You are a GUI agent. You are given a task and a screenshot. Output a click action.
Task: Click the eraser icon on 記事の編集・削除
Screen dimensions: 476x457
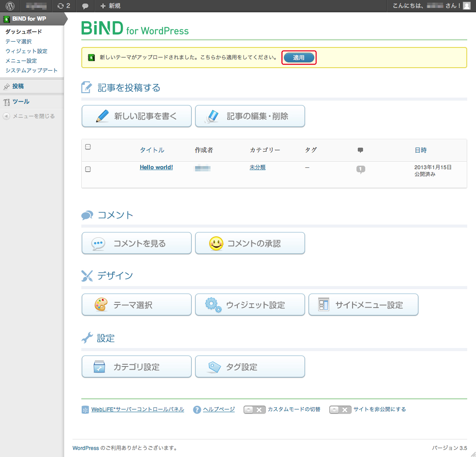coord(212,116)
